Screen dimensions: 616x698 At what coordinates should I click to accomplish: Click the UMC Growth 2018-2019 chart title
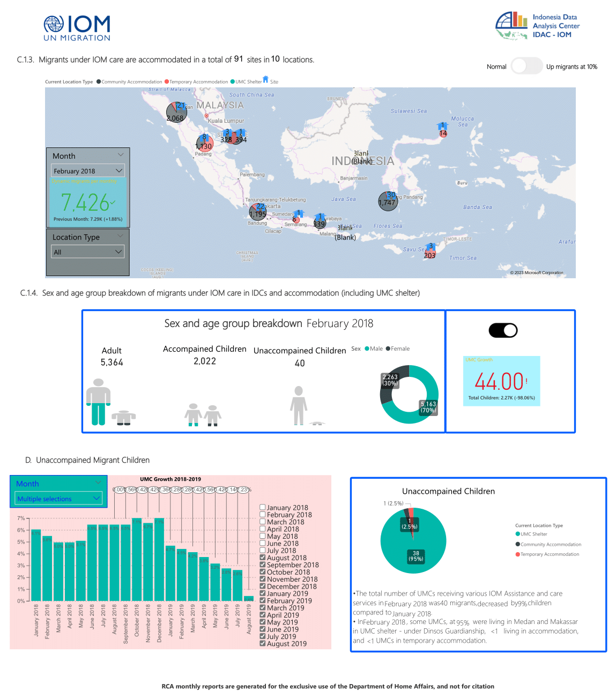[170, 479]
